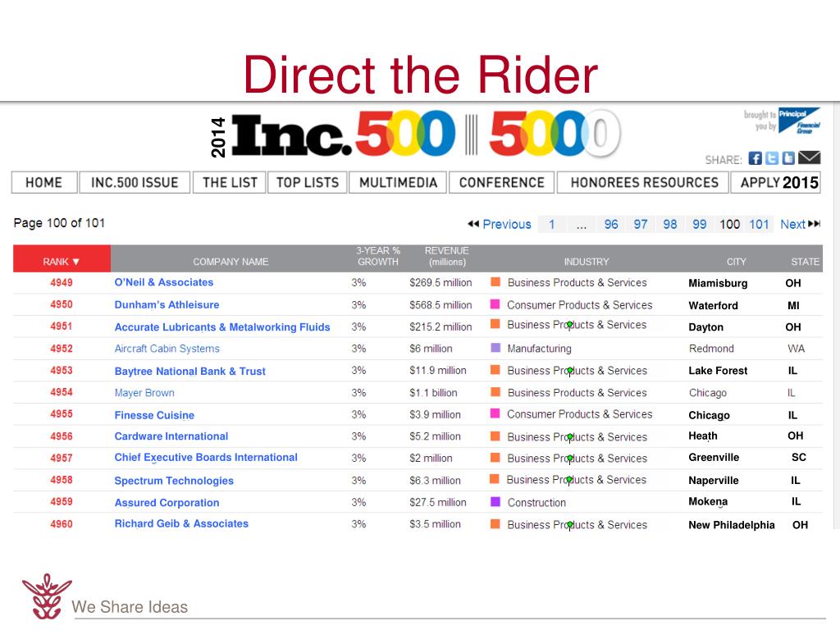Jump to page 99
Image resolution: width=840 pixels, height=630 pixels.
pos(700,225)
